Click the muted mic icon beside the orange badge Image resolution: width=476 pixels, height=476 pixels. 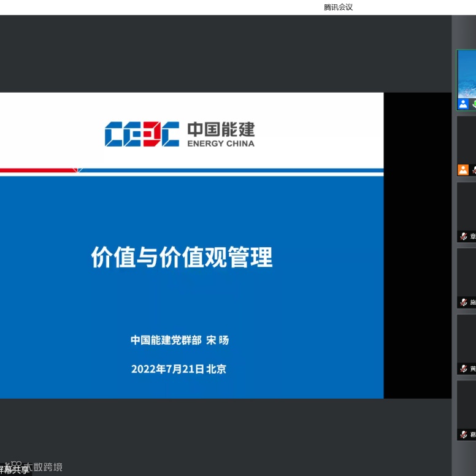click(474, 171)
